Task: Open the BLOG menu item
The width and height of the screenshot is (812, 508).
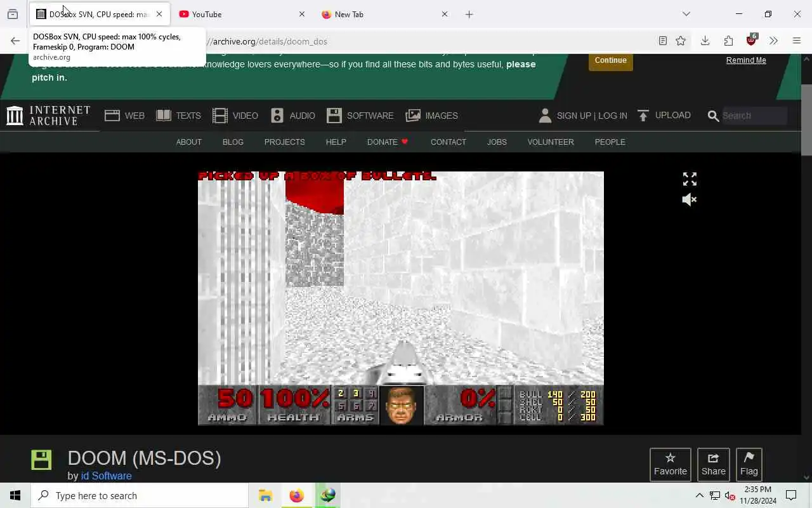Action: (233, 142)
